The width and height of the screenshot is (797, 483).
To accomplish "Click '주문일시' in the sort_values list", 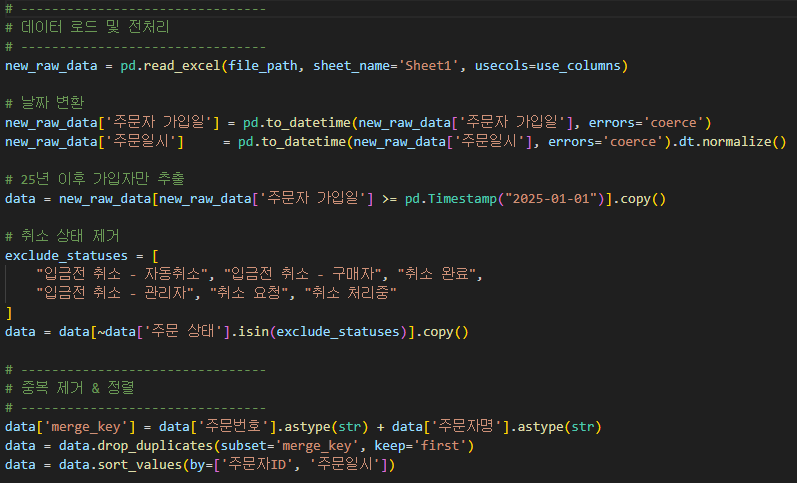I will 345,465.
